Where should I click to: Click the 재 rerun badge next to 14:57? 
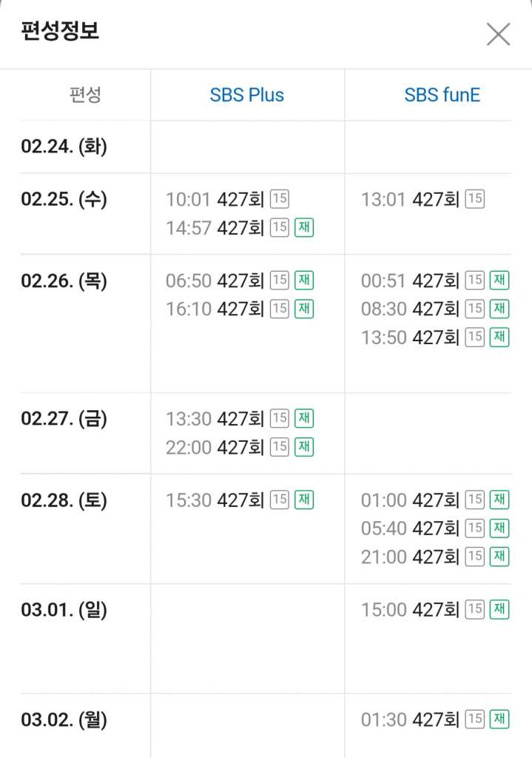click(303, 227)
